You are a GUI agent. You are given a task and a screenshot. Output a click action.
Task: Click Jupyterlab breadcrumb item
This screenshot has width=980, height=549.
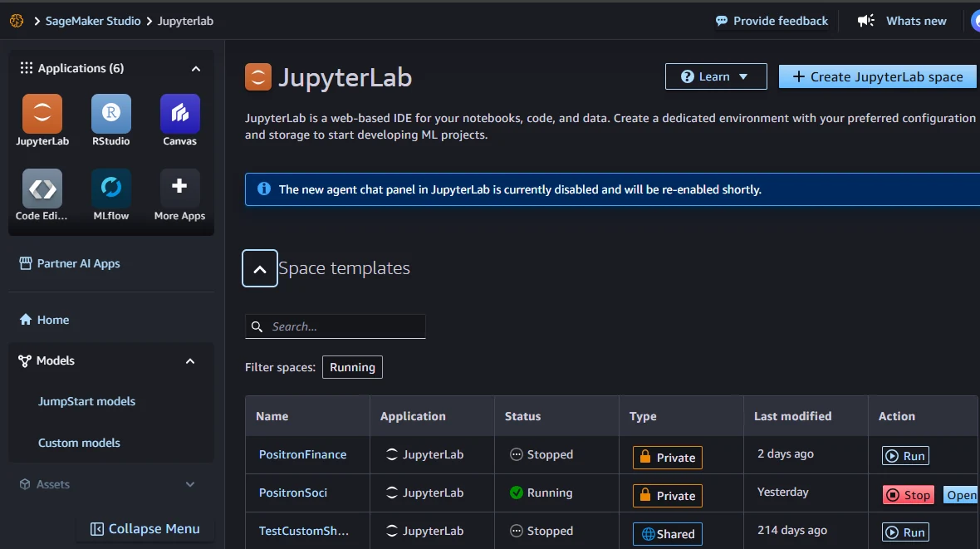click(186, 21)
